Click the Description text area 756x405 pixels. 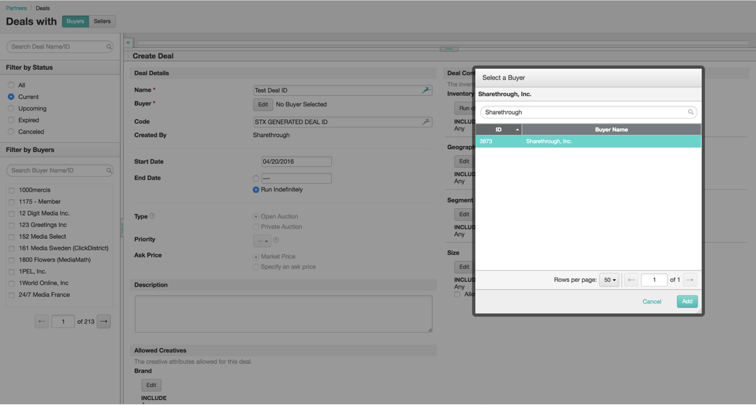pyautogui.click(x=284, y=314)
